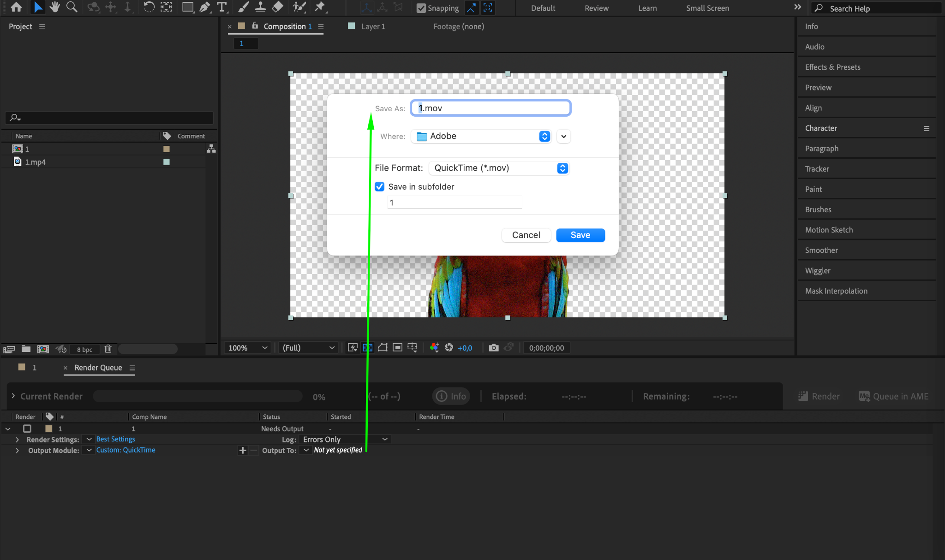The height and width of the screenshot is (560, 945).
Task: Open the Review workspace tab
Action: click(596, 8)
